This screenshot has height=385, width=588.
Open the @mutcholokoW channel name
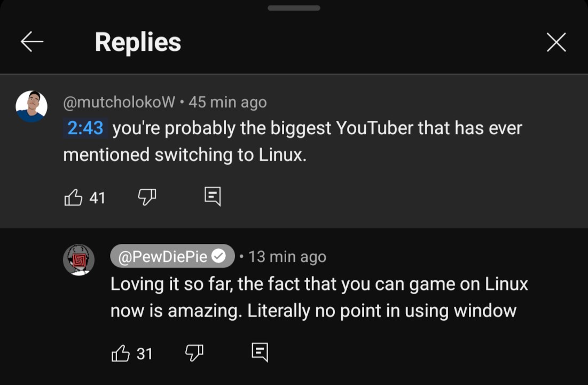[x=119, y=102]
